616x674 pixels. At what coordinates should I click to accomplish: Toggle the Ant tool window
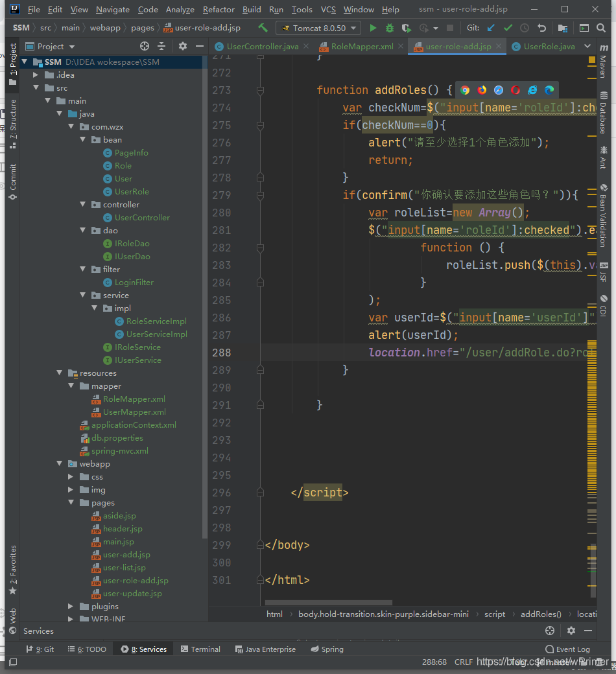(x=604, y=157)
